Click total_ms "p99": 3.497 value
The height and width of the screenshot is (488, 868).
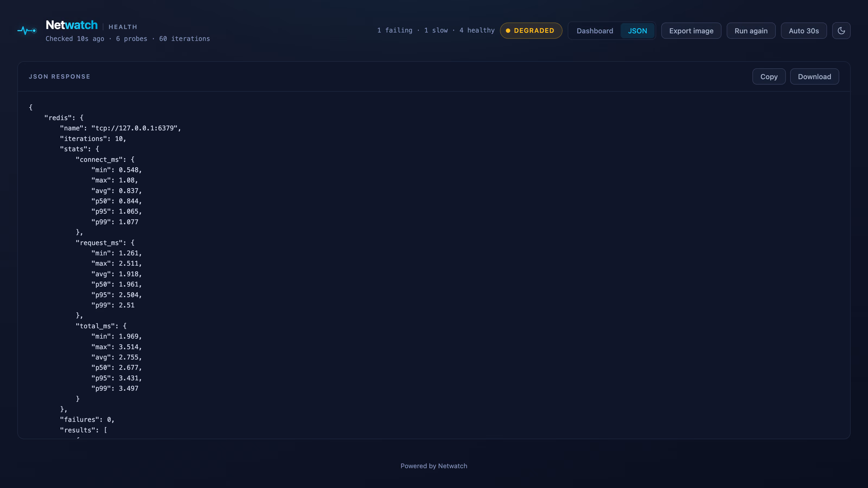coord(114,388)
